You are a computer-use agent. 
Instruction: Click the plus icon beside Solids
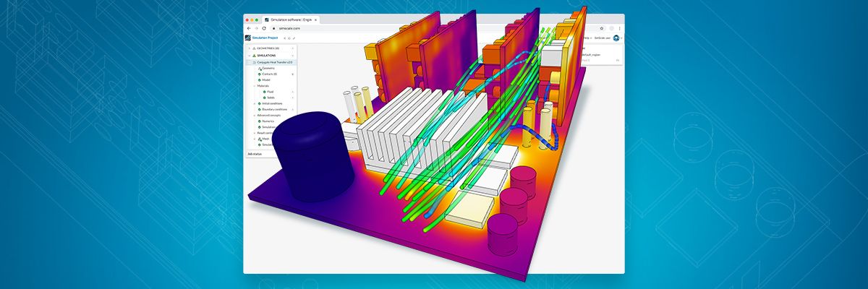pyautogui.click(x=293, y=98)
